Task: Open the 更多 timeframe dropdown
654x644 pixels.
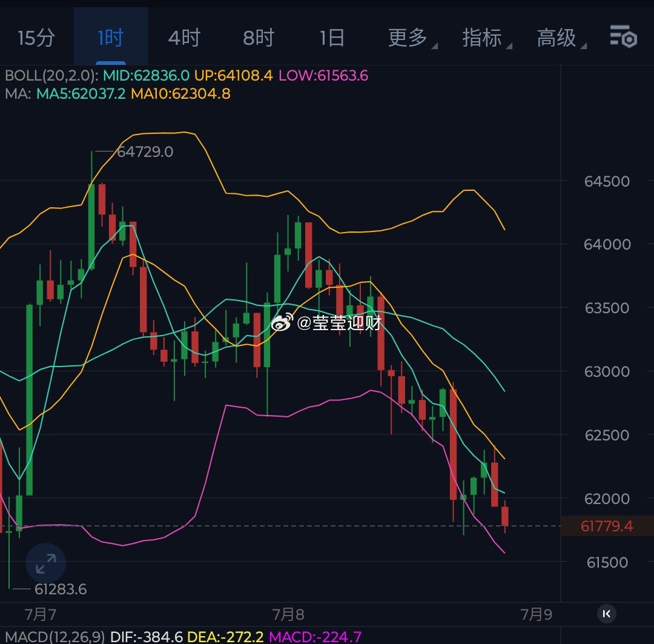Action: coord(412,38)
